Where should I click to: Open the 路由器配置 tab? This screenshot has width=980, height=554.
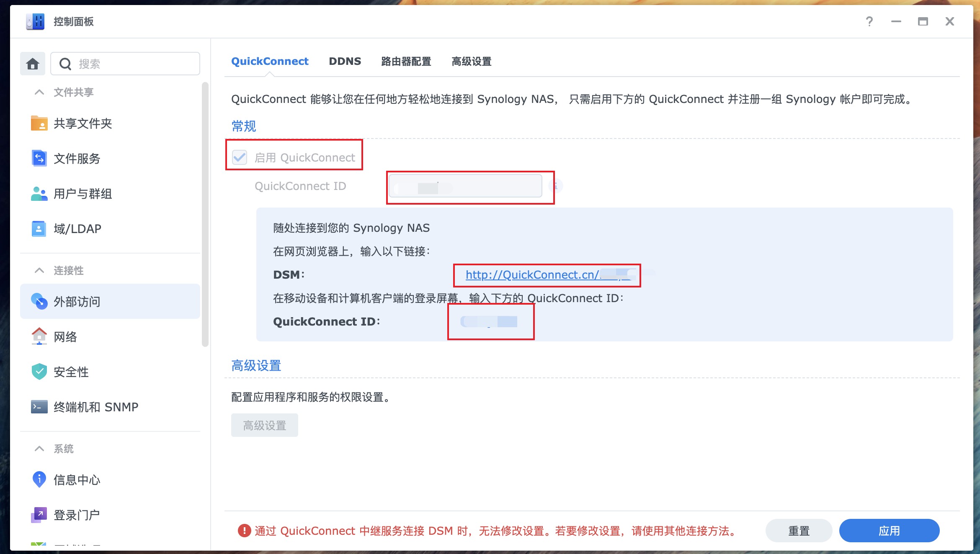pyautogui.click(x=406, y=61)
